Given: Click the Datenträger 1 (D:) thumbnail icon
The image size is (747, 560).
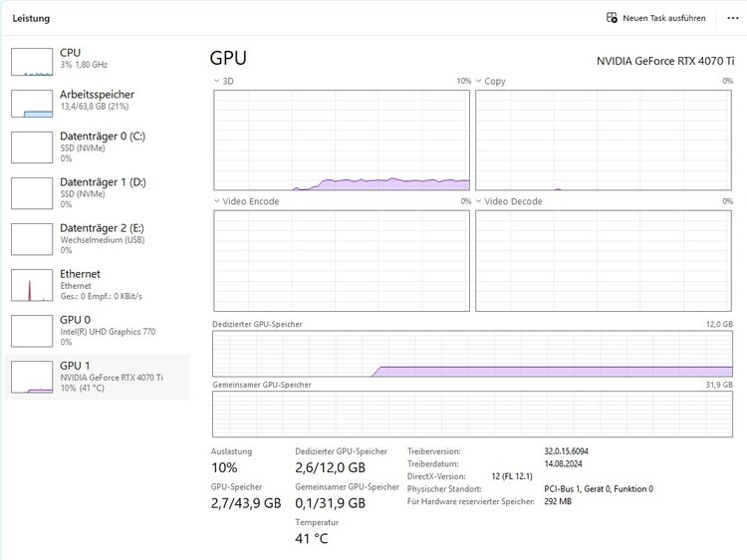Looking at the screenshot, I should (31, 192).
